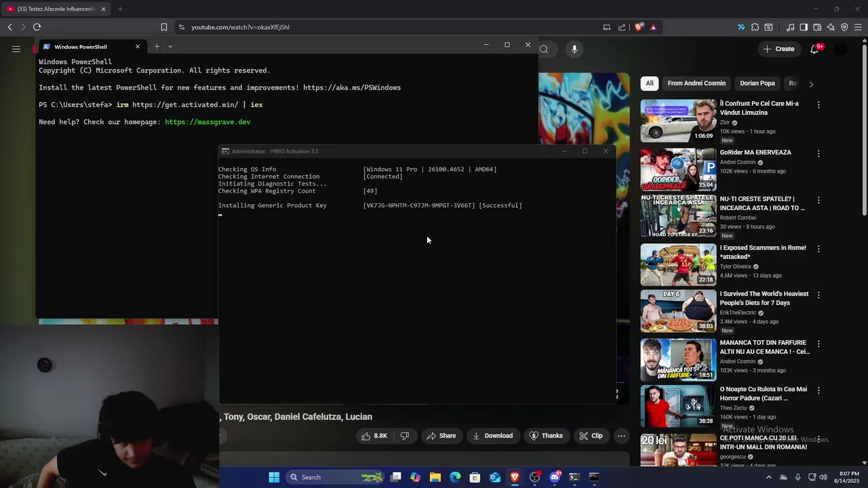Go back in the Brave browser

click(9, 27)
